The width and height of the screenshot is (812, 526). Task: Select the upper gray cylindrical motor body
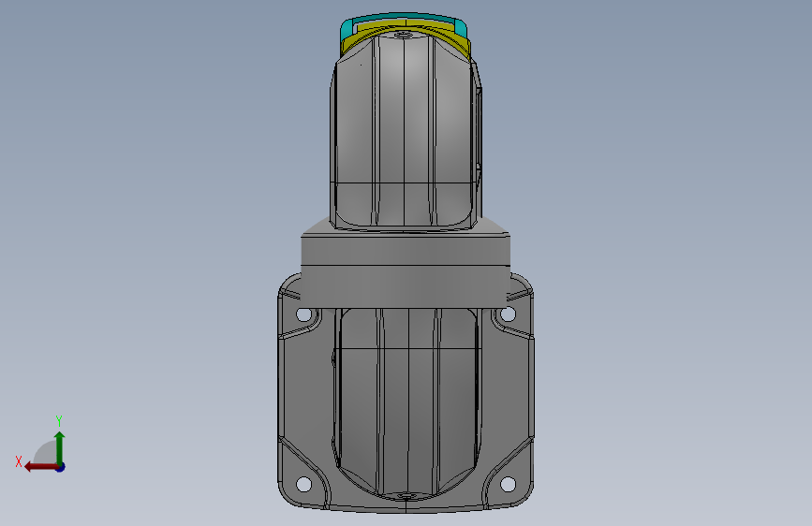tap(406, 129)
